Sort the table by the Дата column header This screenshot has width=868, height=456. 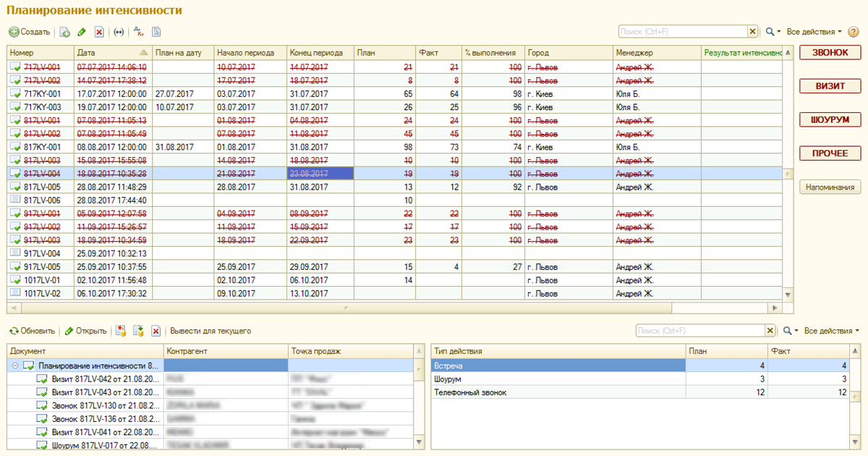pyautogui.click(x=109, y=53)
